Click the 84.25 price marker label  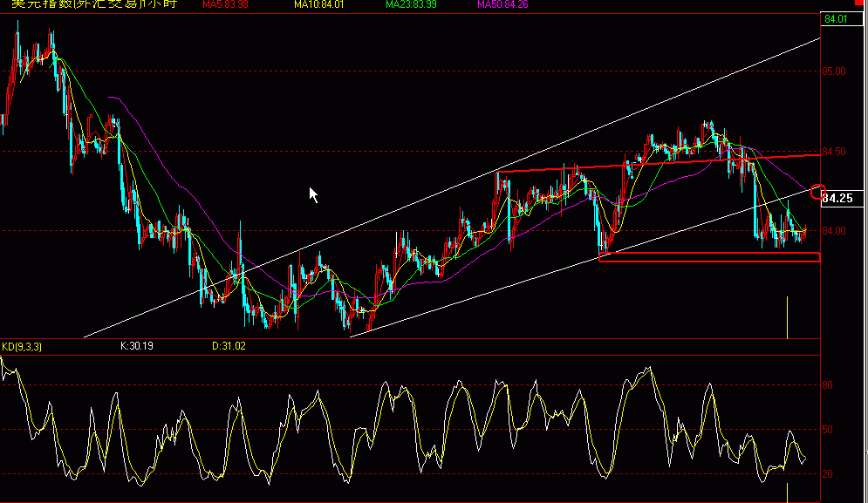(842, 198)
